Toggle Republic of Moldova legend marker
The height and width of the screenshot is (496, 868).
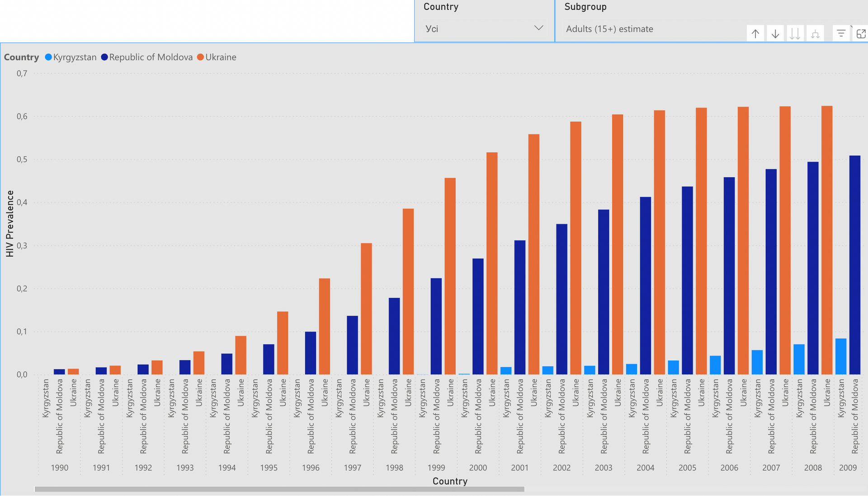click(x=104, y=57)
